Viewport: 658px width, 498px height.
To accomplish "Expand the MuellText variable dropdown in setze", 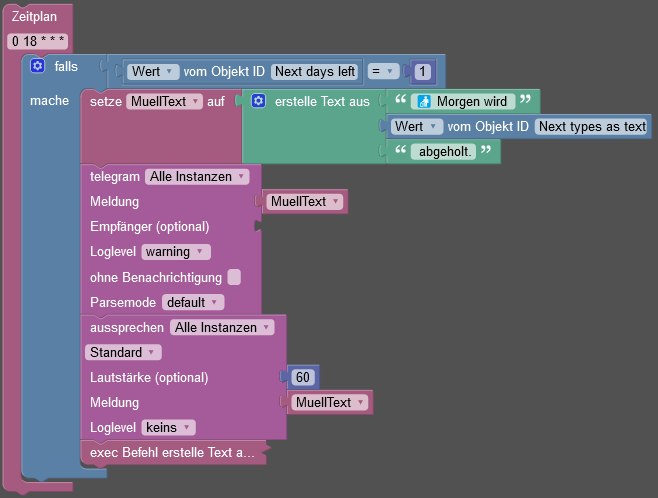I will pos(164,102).
